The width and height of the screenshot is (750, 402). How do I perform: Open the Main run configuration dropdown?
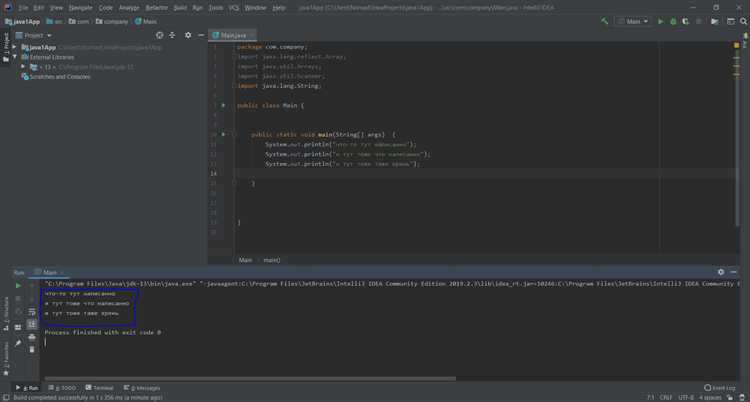[x=633, y=22]
